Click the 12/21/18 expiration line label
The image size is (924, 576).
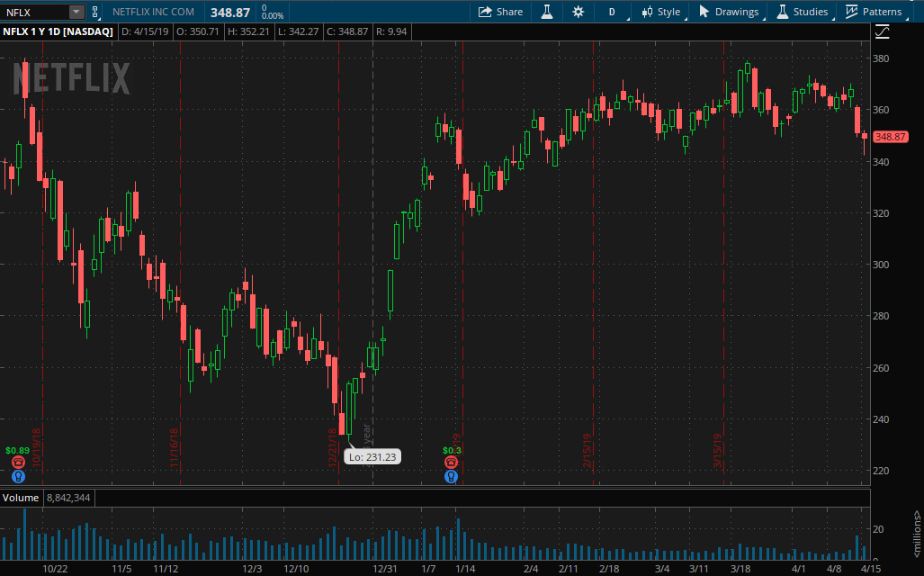[x=332, y=447]
